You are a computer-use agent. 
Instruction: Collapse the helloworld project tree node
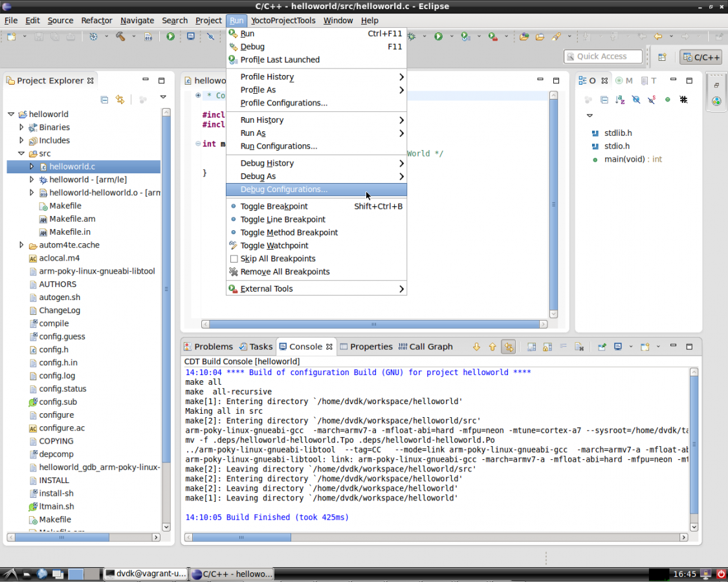pyautogui.click(x=11, y=114)
